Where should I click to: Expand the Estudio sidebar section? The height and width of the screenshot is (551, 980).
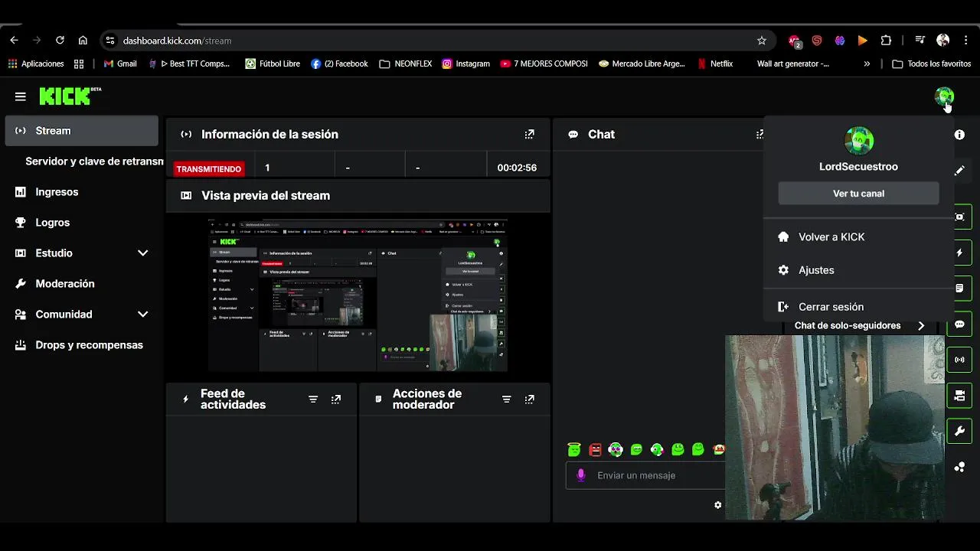pyautogui.click(x=142, y=253)
